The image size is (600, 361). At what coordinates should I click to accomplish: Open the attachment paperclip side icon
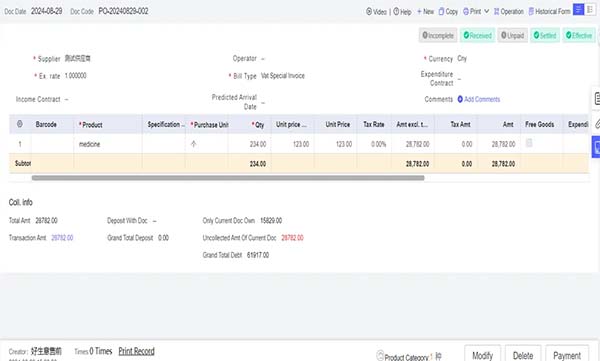(597, 124)
